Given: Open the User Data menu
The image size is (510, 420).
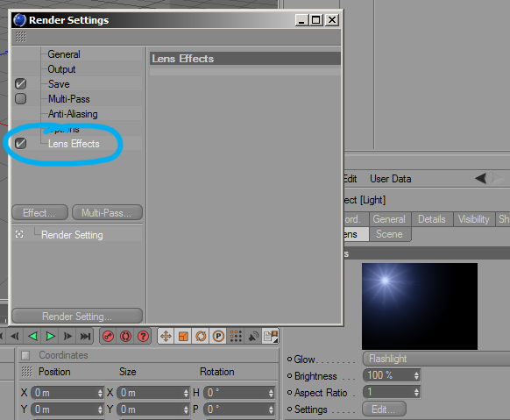Looking at the screenshot, I should (x=390, y=179).
